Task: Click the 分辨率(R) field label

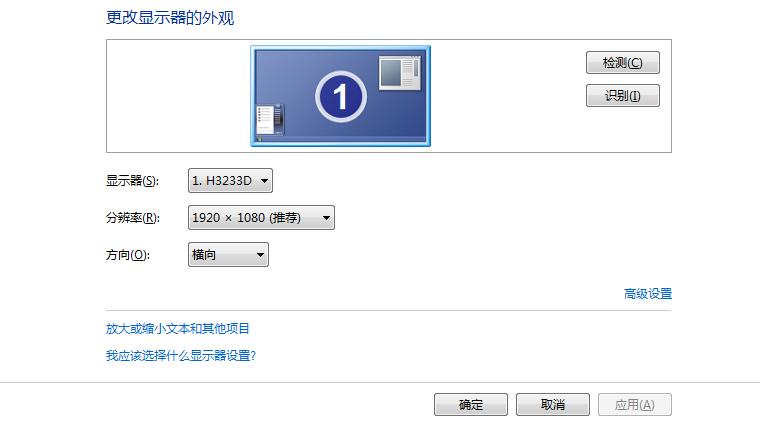Action: coord(133,218)
